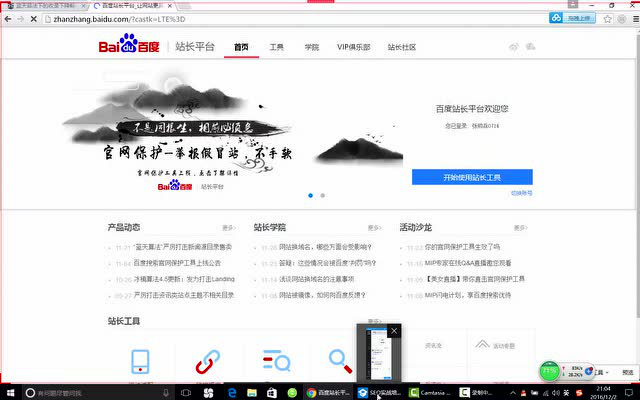Open Windows Store from taskbar
Image resolution: width=640 pixels, height=400 pixels.
pos(271,393)
